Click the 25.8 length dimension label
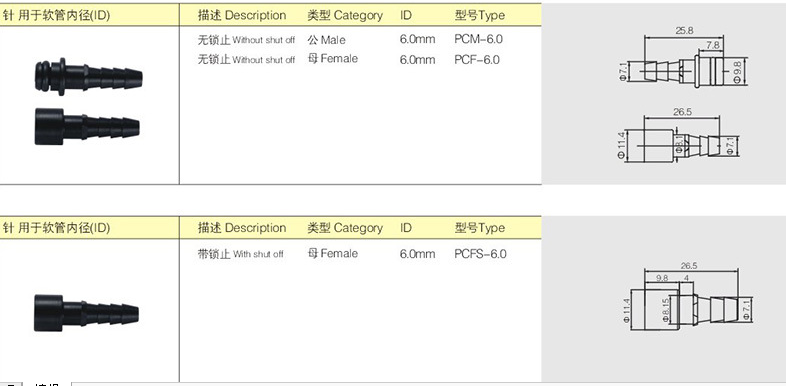Viewport: 786px width, 386px height. [684, 31]
